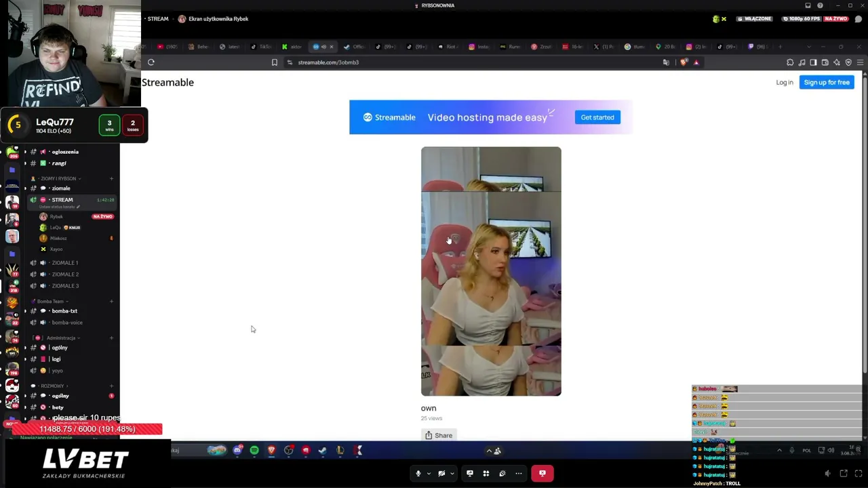Open the Brave Shields lion icon
Image resolution: width=868 pixels, height=488 pixels.
(684, 62)
